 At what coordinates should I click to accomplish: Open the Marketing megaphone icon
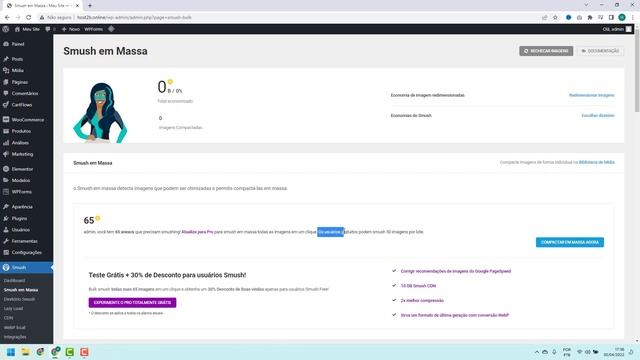pos(6,154)
